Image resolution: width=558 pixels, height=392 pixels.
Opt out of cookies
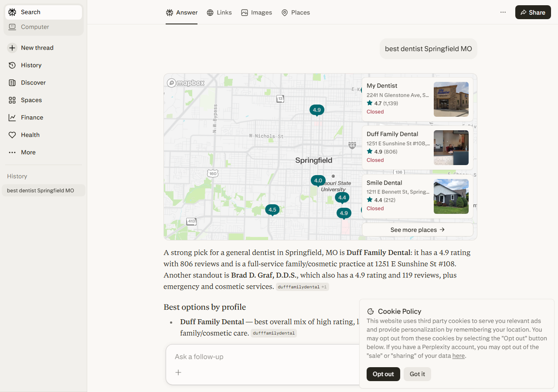[x=383, y=374]
